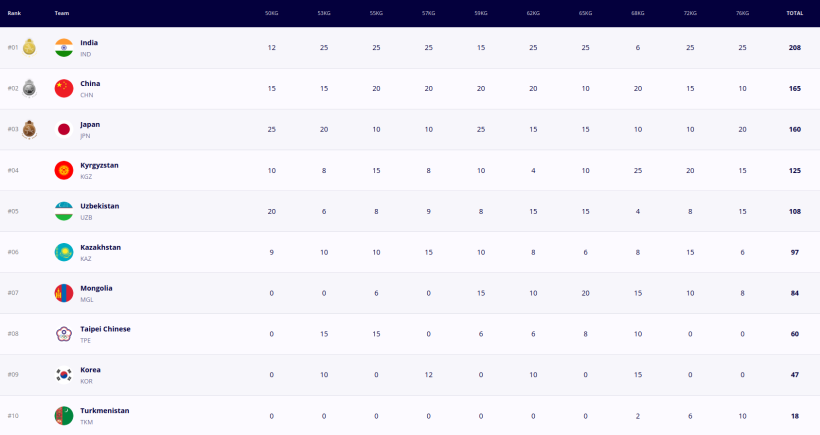
Task: Click the Kyrgyzstan flag icon
Action: click(64, 170)
